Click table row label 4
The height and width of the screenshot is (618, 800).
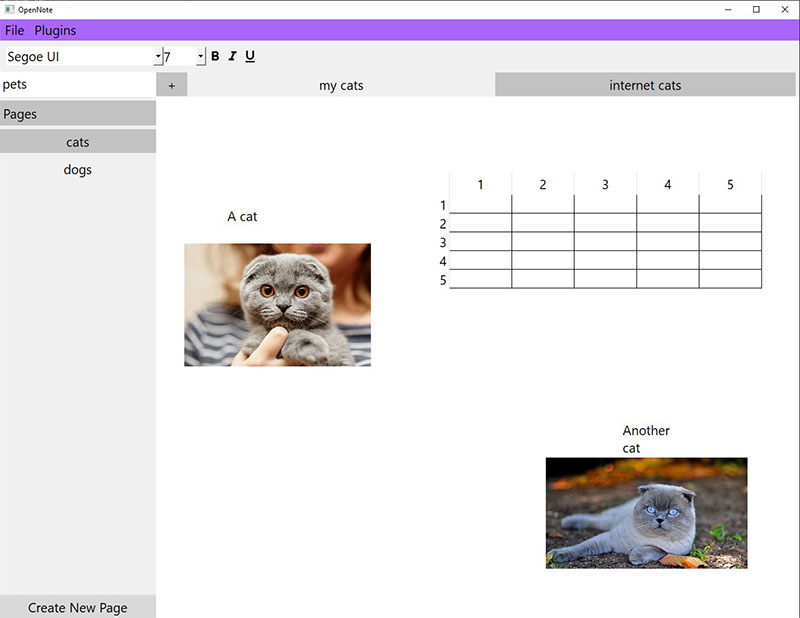click(x=443, y=261)
